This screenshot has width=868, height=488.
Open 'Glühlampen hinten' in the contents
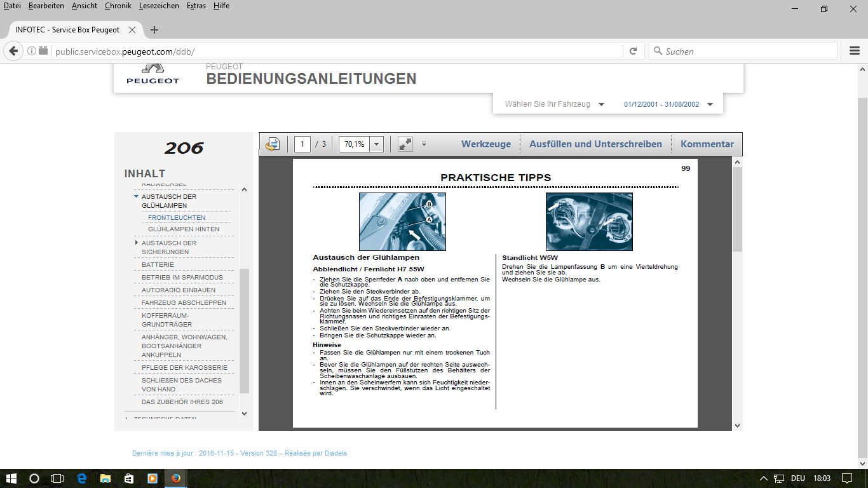pyautogui.click(x=184, y=229)
